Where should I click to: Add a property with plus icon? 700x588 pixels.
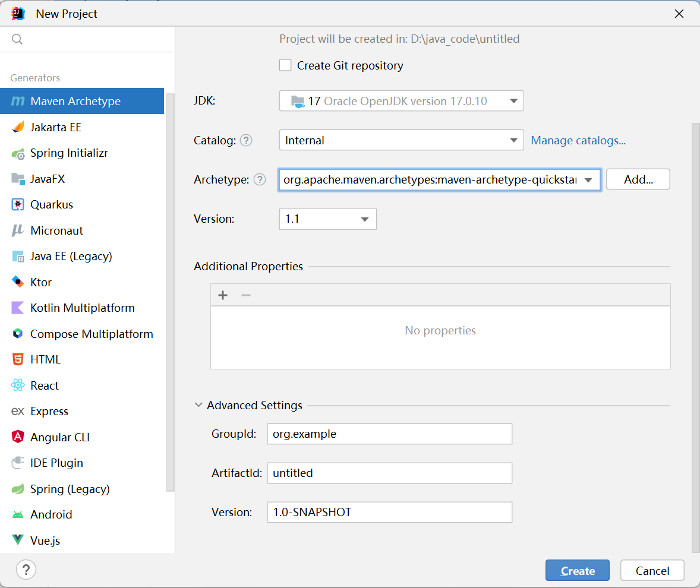click(x=223, y=295)
